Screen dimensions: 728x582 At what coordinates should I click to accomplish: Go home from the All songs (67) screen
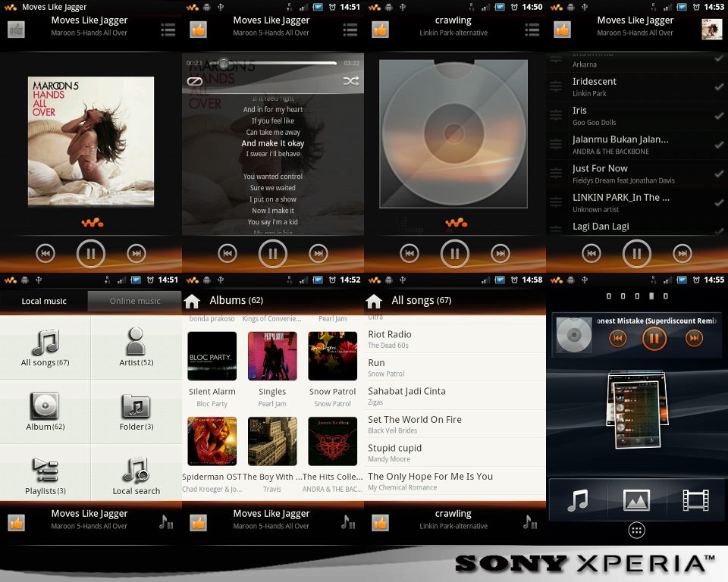[x=374, y=301]
